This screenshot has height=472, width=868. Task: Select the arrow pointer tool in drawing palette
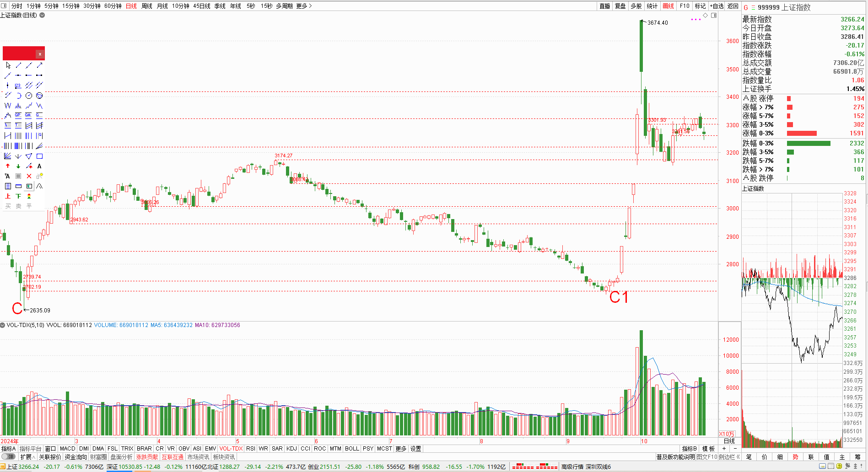8,65
